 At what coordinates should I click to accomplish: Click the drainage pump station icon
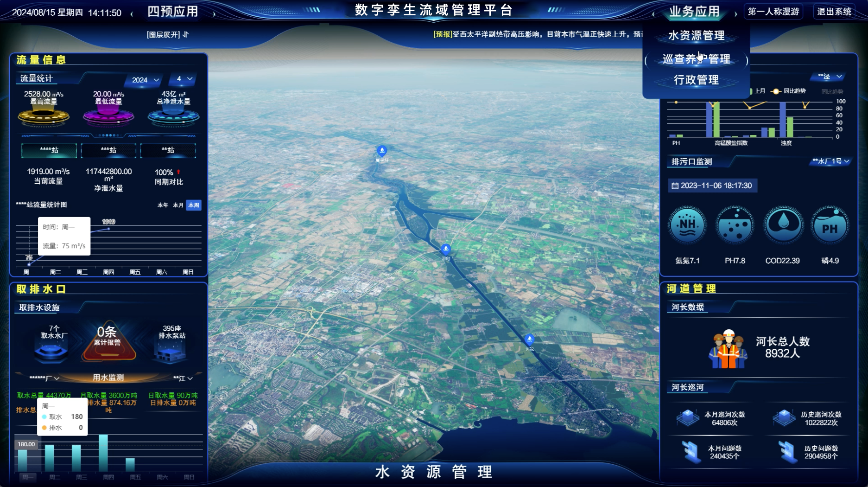pyautogui.click(x=170, y=352)
